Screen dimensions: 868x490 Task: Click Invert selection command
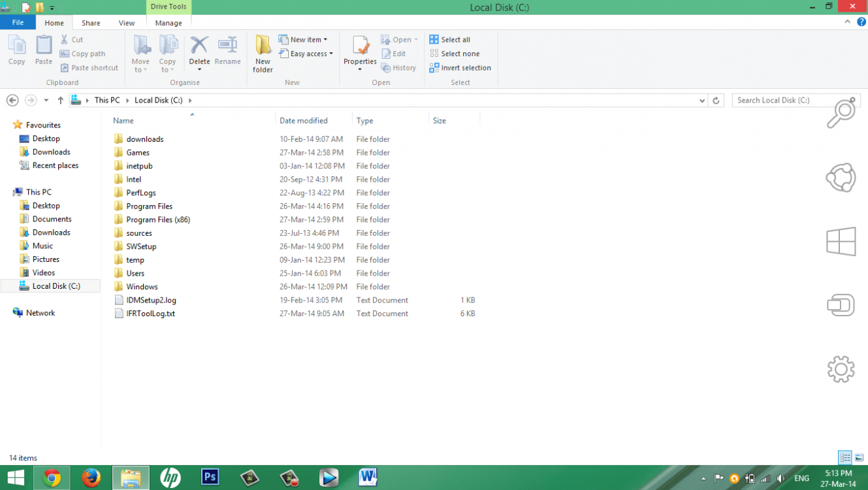pyautogui.click(x=460, y=68)
